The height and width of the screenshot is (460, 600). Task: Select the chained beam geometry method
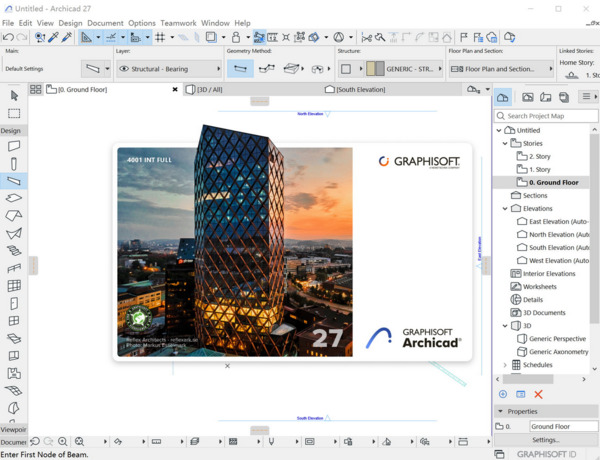tap(266, 69)
